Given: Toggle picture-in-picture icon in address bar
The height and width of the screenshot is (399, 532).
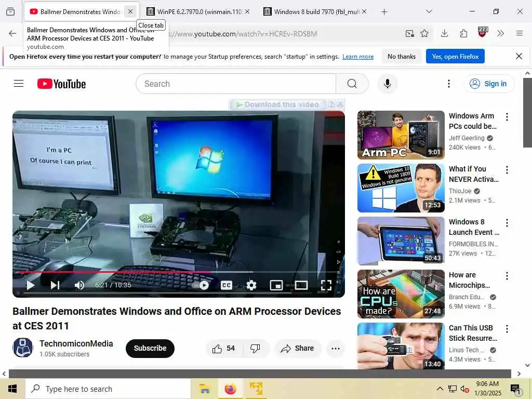Looking at the screenshot, I should 410,33.
